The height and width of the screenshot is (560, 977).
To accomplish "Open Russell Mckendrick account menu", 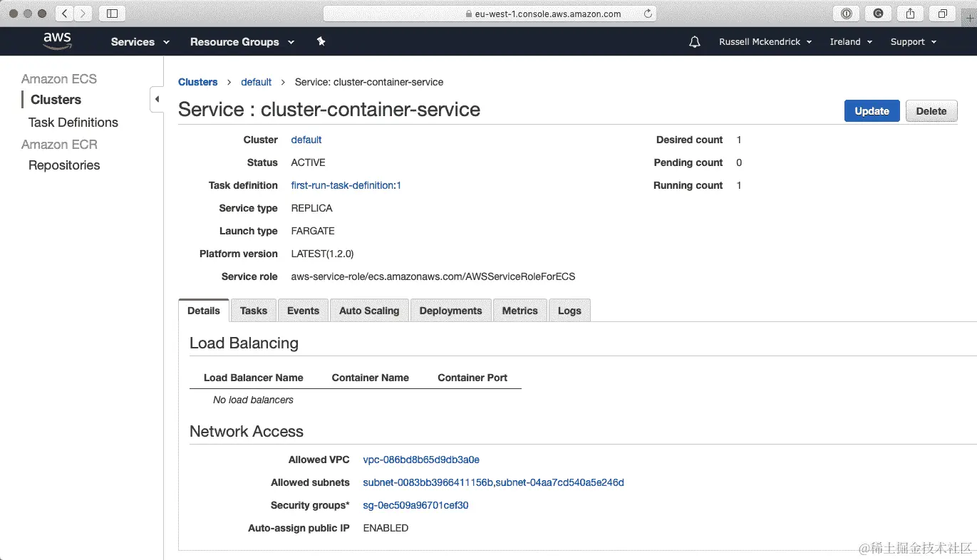I will click(765, 42).
